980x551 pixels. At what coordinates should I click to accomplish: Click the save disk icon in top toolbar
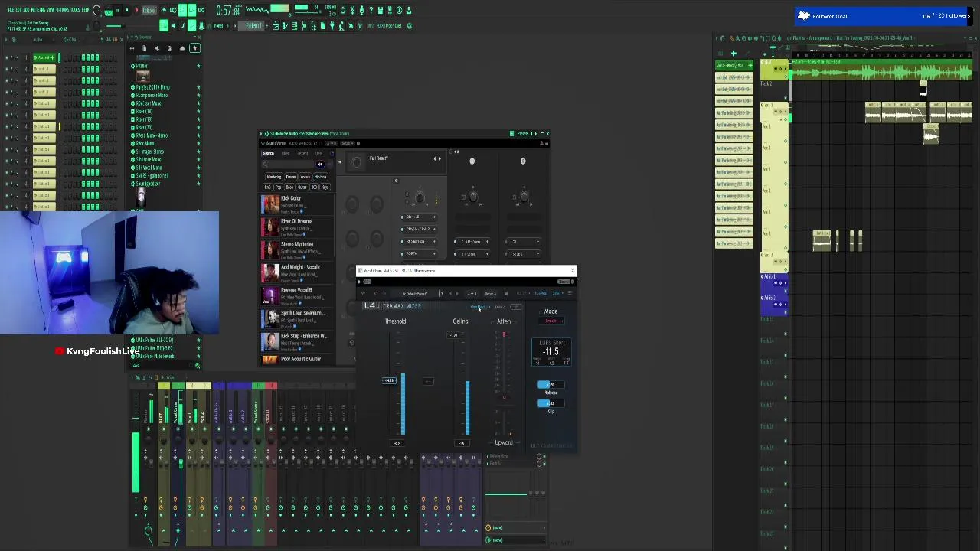pos(381,11)
